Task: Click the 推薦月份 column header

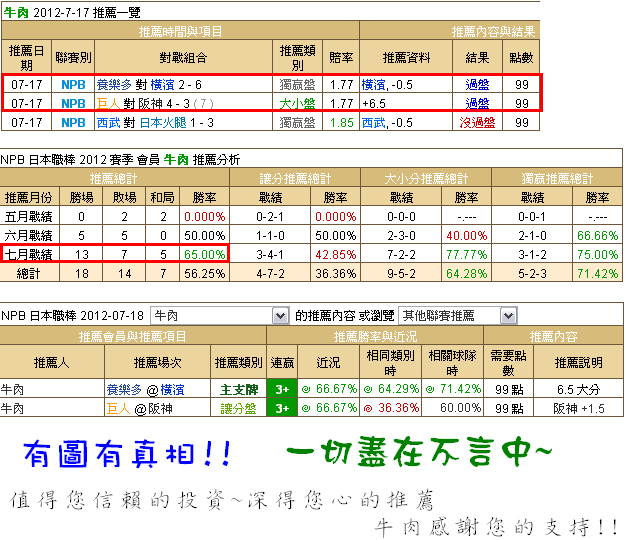Action: (28, 198)
